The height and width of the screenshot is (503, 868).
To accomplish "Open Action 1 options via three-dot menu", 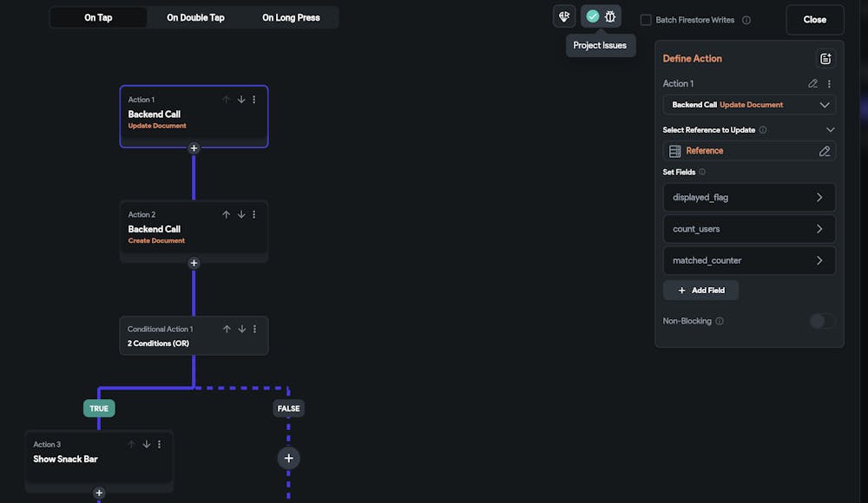I will pos(831,83).
